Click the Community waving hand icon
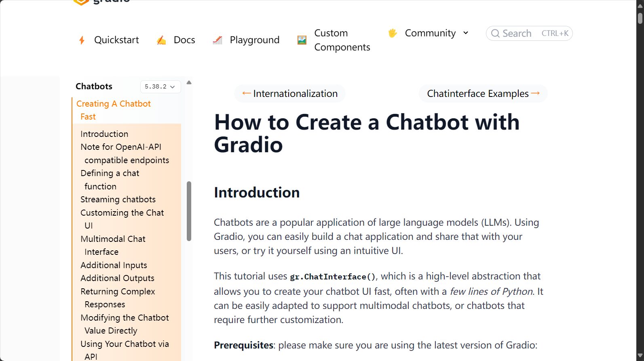 [393, 33]
